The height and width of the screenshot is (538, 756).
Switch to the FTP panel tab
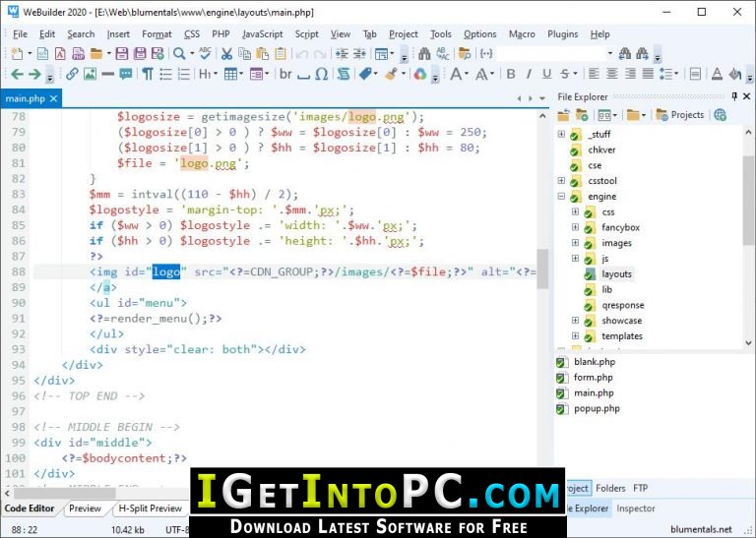tap(640, 488)
